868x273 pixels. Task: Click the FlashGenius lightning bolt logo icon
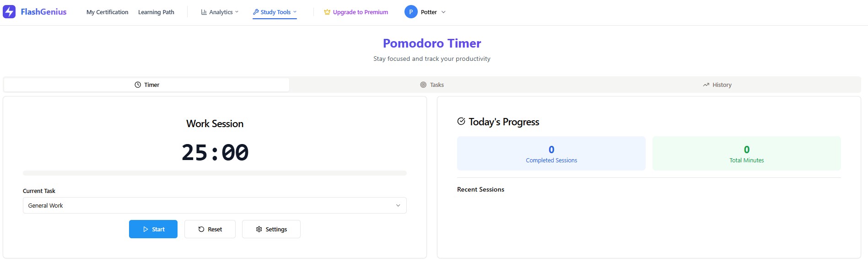click(x=9, y=12)
